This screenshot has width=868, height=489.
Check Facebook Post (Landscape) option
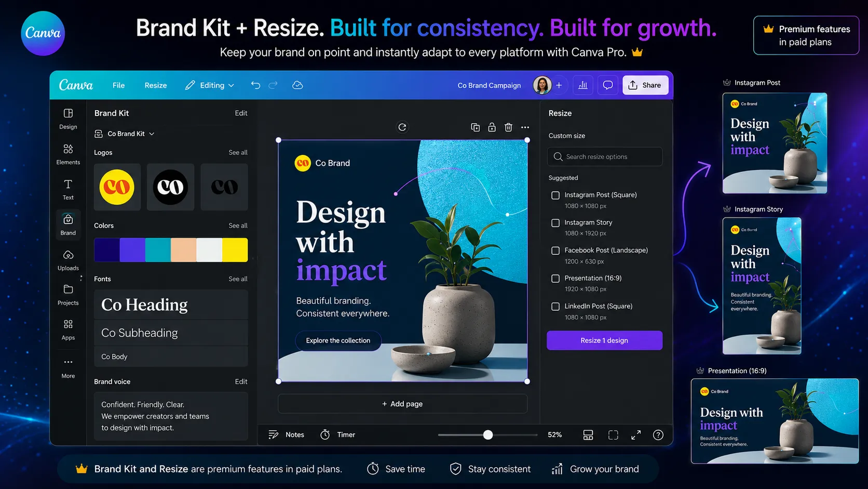555,250
